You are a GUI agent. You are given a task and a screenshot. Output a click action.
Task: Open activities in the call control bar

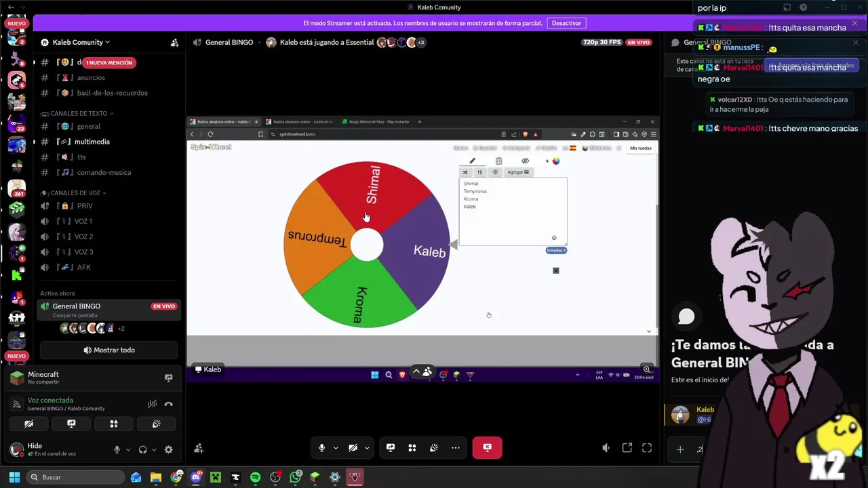tap(412, 447)
